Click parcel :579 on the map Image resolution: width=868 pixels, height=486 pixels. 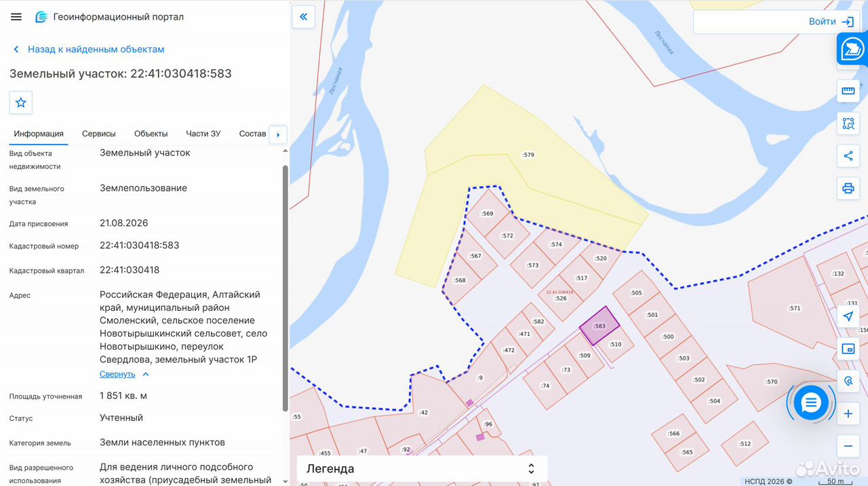(x=529, y=155)
